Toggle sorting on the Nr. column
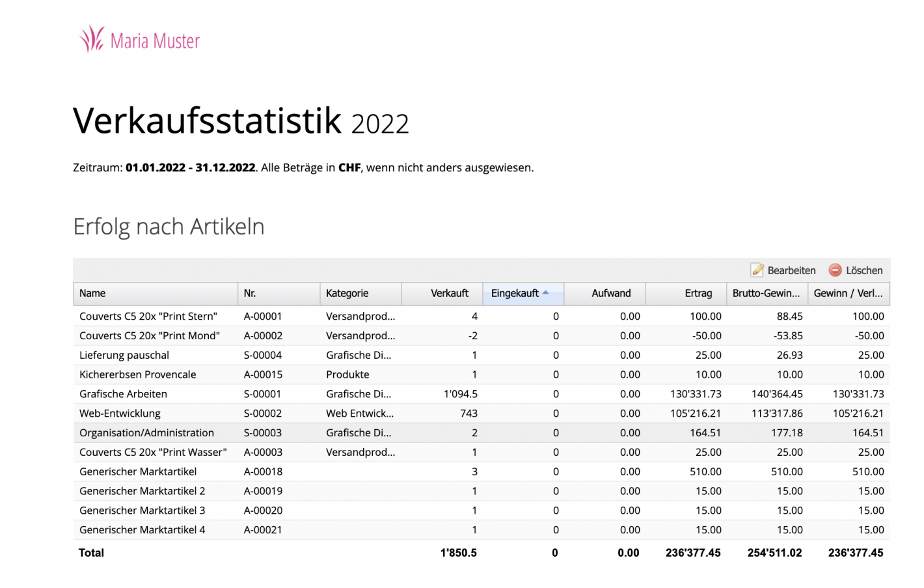The width and height of the screenshot is (924, 588). (x=248, y=293)
